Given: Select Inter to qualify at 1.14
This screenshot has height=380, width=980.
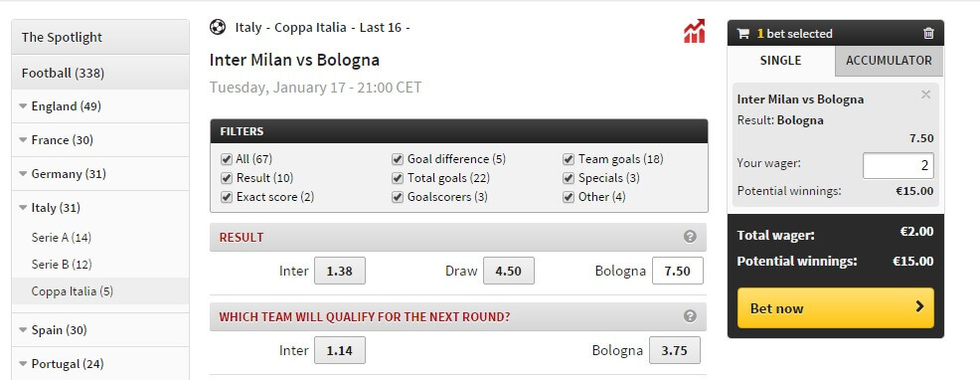Looking at the screenshot, I should [339, 350].
